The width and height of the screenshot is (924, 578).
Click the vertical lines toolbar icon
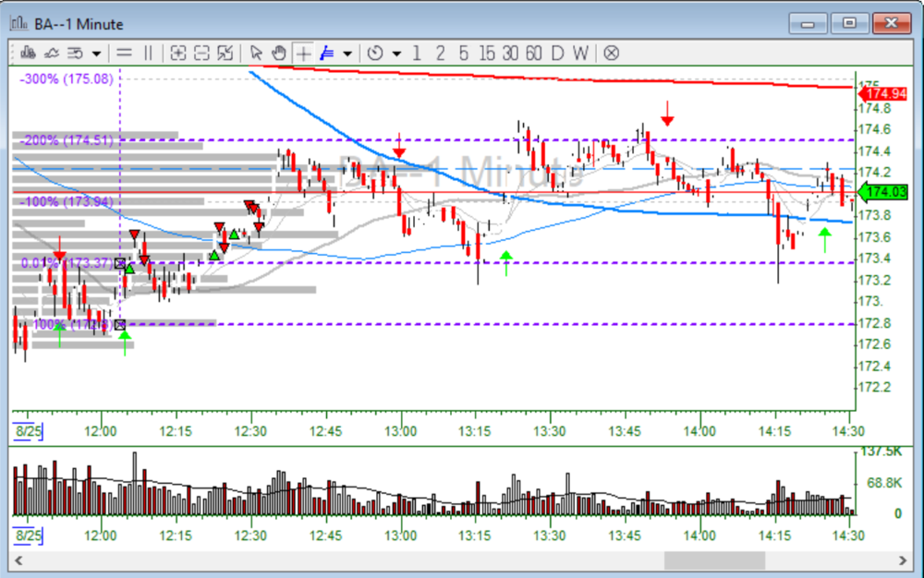(148, 53)
